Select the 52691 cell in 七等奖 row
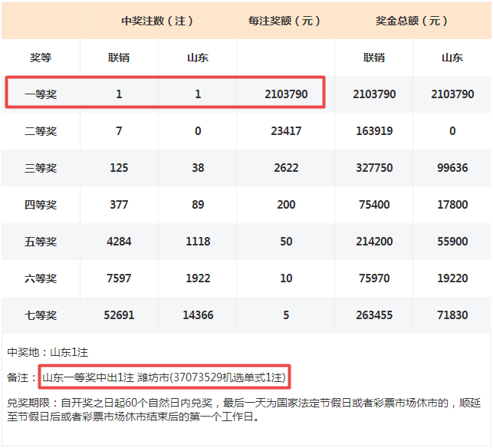Screen dimensions: 493x448 119,315
